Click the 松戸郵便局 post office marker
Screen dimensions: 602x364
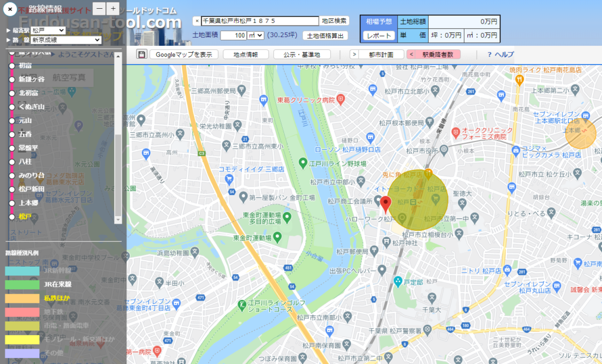tap(374, 251)
